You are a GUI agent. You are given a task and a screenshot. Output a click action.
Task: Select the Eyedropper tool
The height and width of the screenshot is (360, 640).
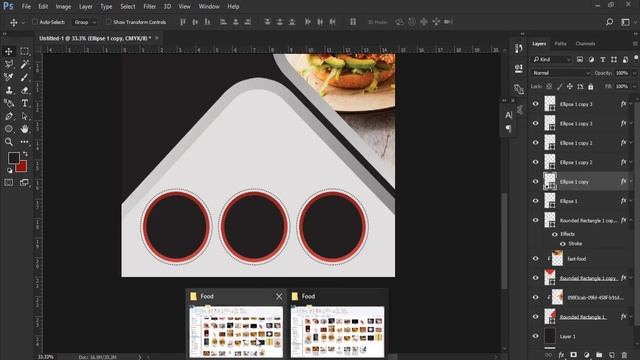point(9,77)
